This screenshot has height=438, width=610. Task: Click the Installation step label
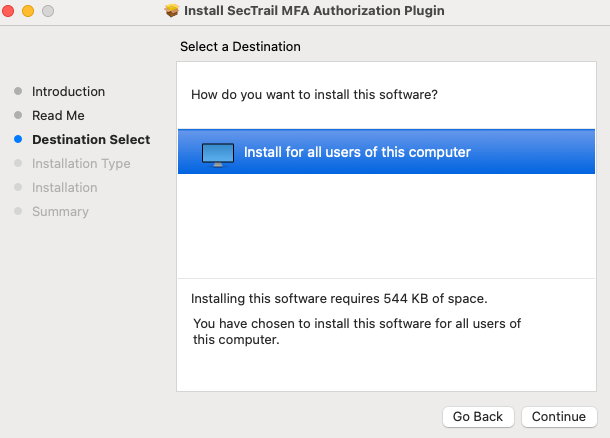[65, 187]
